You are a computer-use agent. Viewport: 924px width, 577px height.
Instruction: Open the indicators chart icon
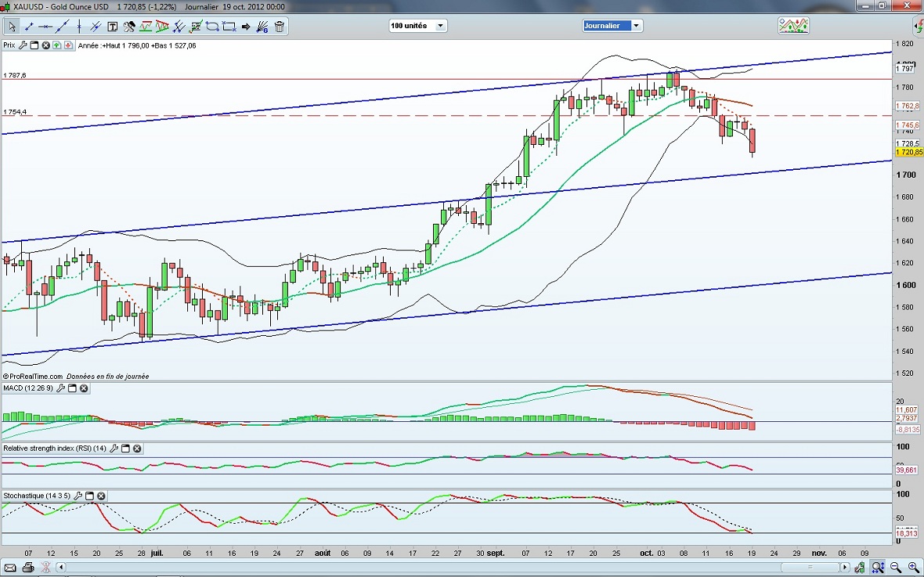[793, 26]
